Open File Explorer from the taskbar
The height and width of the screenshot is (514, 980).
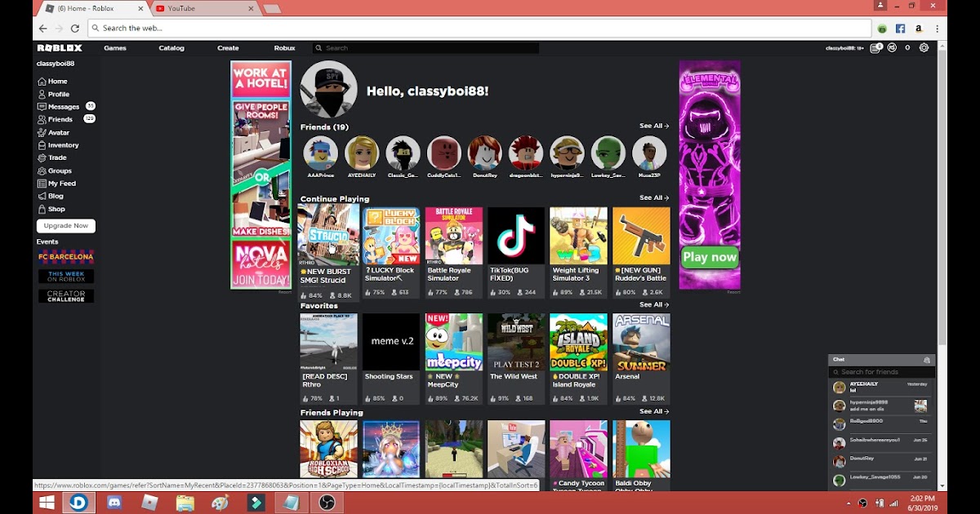[x=185, y=503]
